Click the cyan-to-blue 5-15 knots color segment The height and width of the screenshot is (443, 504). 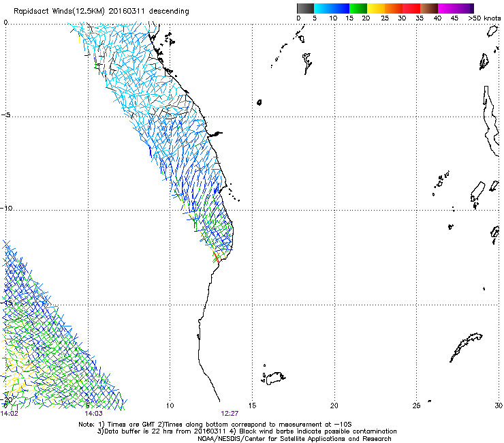click(332, 8)
